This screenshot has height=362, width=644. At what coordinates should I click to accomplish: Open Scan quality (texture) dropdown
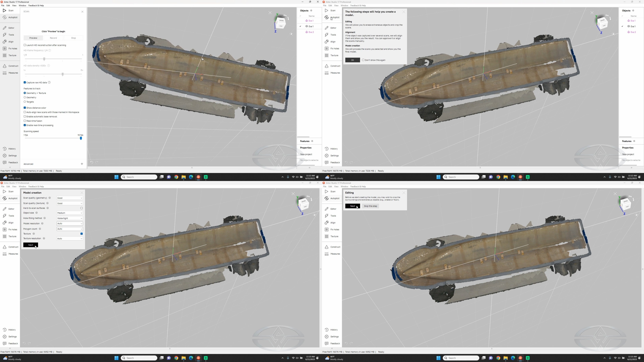click(x=70, y=203)
